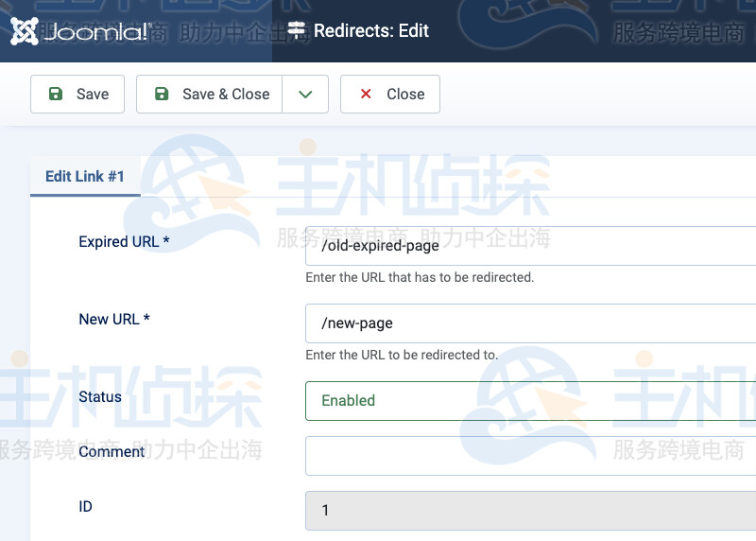Image resolution: width=756 pixels, height=541 pixels.
Task: Click the read-only ID field
Action: click(x=530, y=511)
